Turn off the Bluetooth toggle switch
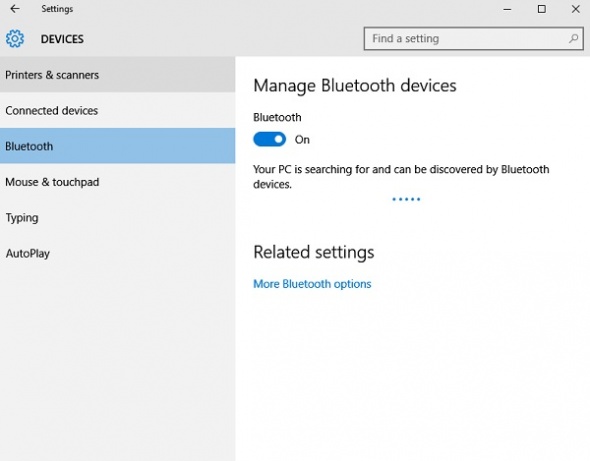The width and height of the screenshot is (590, 461). point(269,139)
